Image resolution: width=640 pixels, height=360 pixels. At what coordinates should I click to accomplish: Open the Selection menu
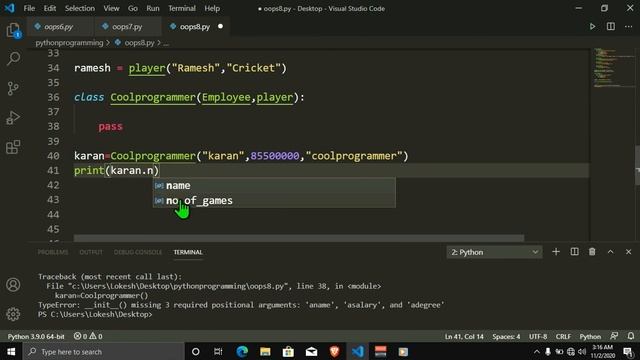click(x=80, y=8)
